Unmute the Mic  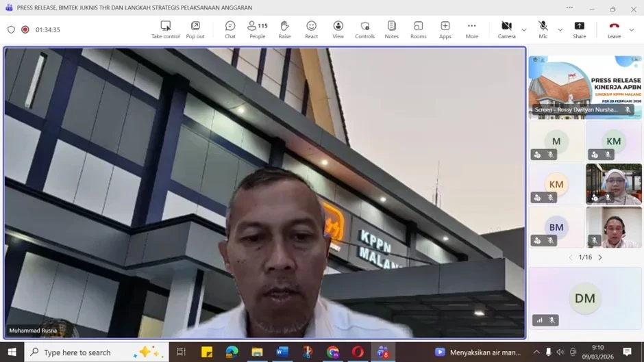click(543, 29)
